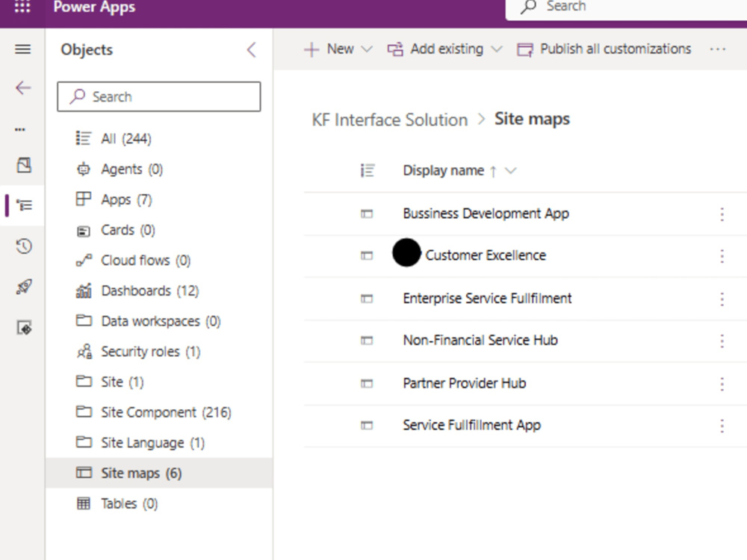Open Partner Provider Hub site map
Image resolution: width=747 pixels, height=560 pixels.
click(465, 383)
